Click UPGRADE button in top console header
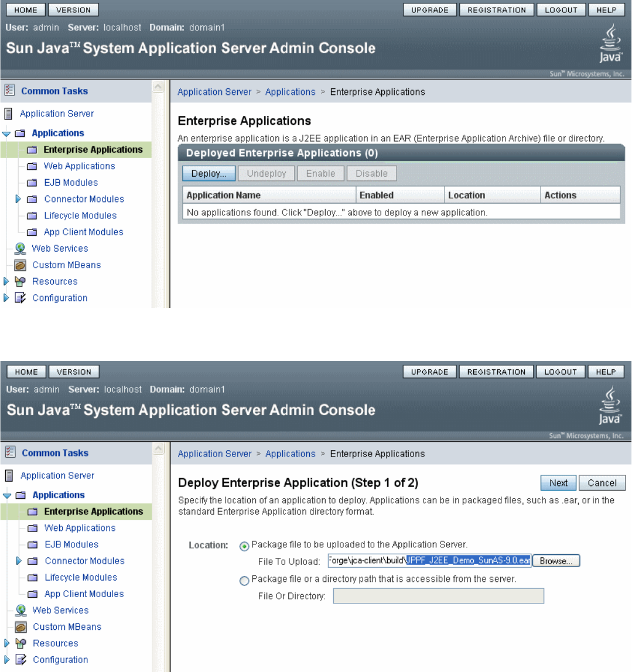Image resolution: width=632 pixels, height=672 pixels. 429,10
